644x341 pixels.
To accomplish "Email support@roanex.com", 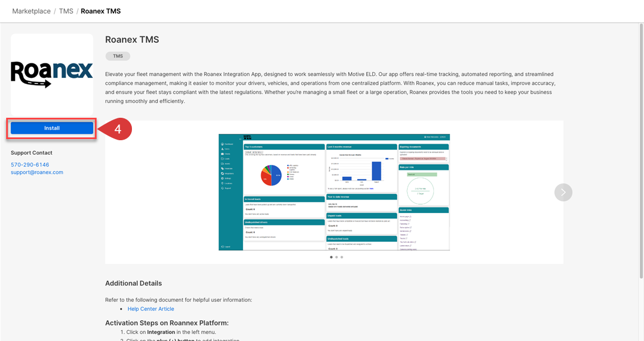I will tap(37, 172).
